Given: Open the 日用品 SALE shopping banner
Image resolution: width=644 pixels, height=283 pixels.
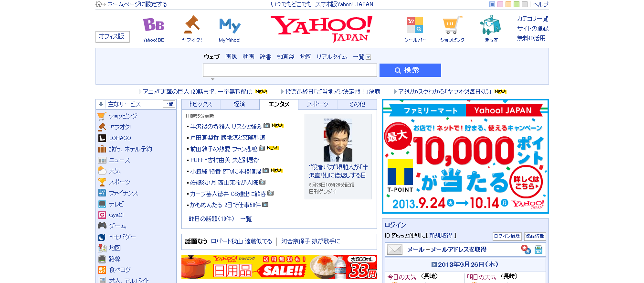Looking at the screenshot, I should point(279,267).
